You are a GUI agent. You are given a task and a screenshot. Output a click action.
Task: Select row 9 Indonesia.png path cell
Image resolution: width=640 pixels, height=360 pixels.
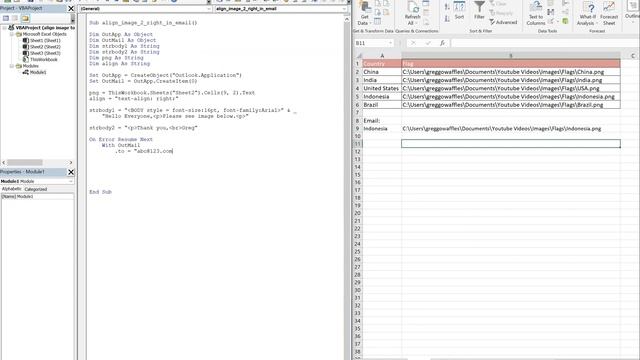pos(511,129)
